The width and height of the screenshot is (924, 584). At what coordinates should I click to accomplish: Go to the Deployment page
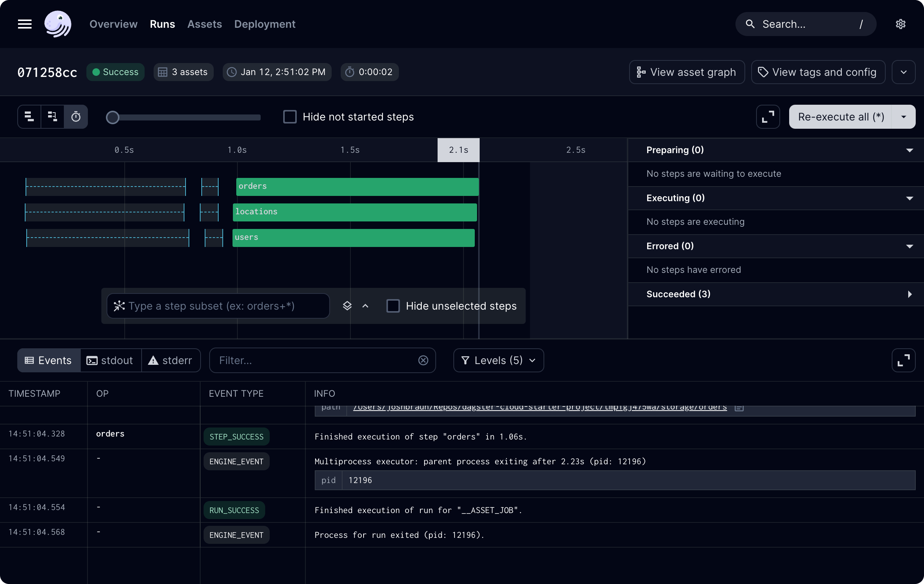[x=265, y=24]
